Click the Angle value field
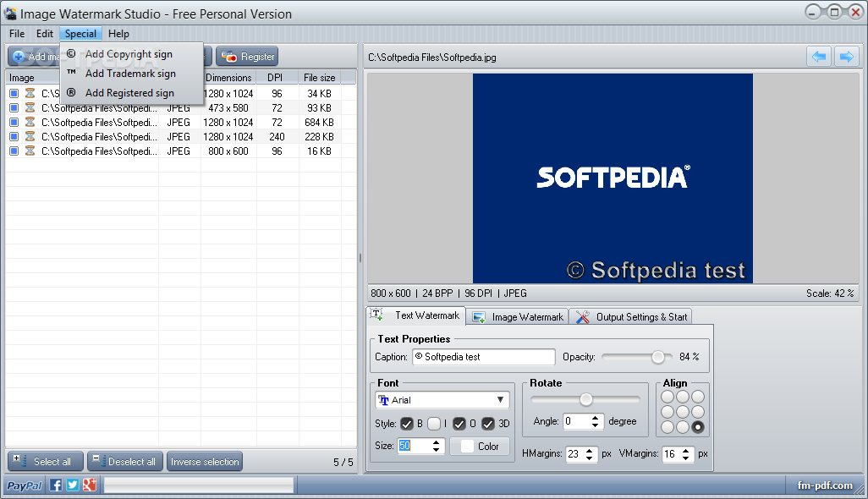The width and height of the screenshot is (868, 499). click(x=576, y=421)
